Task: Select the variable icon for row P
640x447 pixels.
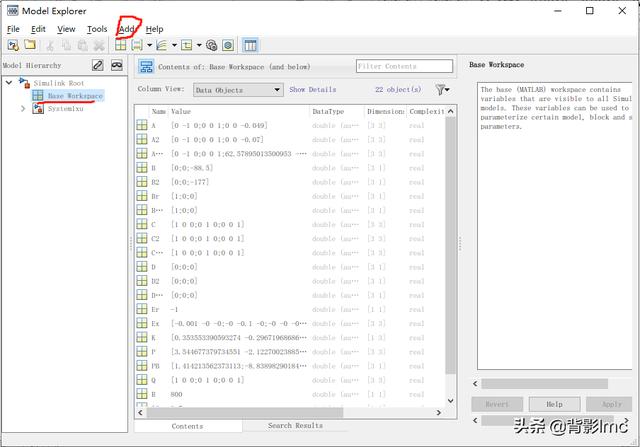Action: click(x=142, y=351)
